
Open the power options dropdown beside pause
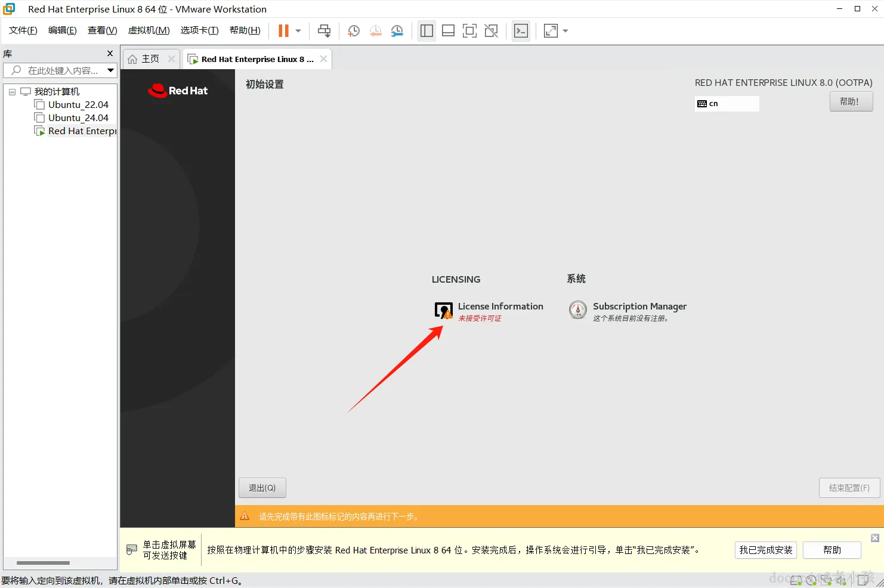tap(298, 31)
